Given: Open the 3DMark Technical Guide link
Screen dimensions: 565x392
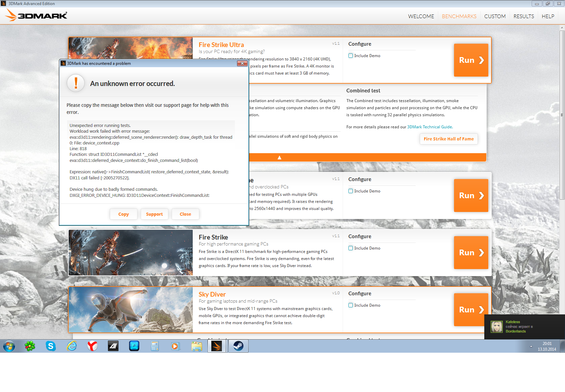Looking at the screenshot, I should 429,127.
